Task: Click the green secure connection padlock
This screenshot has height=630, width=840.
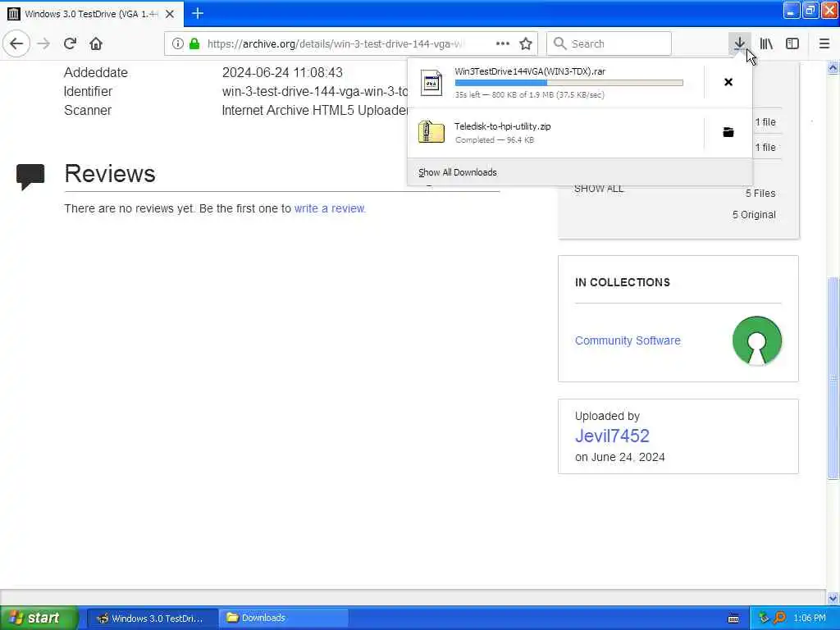Action: 194,44
